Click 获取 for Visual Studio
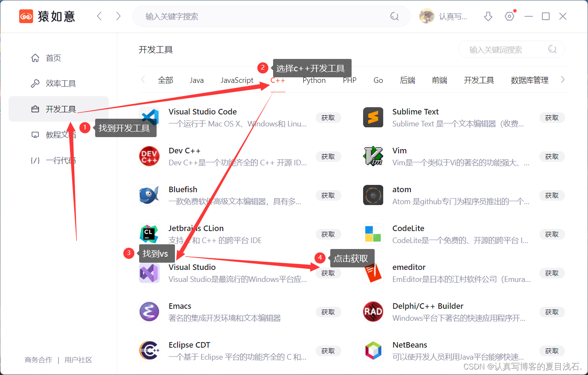The height and width of the screenshot is (375, 588). click(x=328, y=273)
